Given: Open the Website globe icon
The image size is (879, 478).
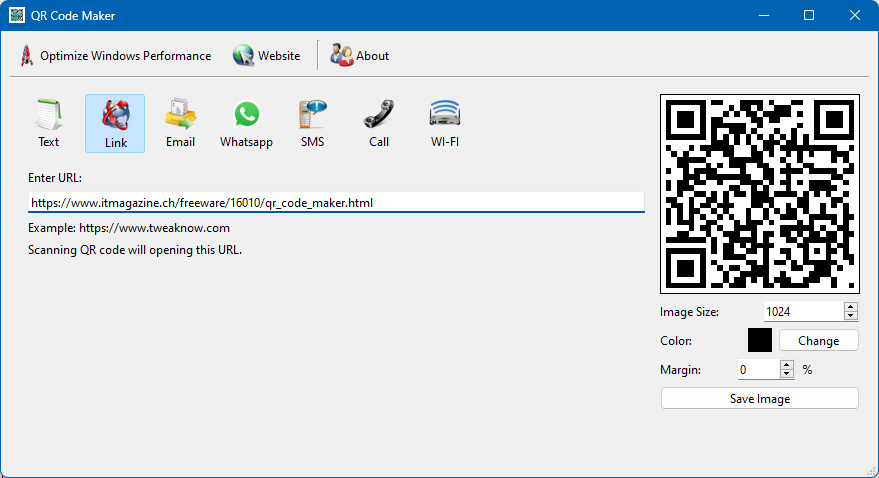Looking at the screenshot, I should pyautogui.click(x=243, y=55).
